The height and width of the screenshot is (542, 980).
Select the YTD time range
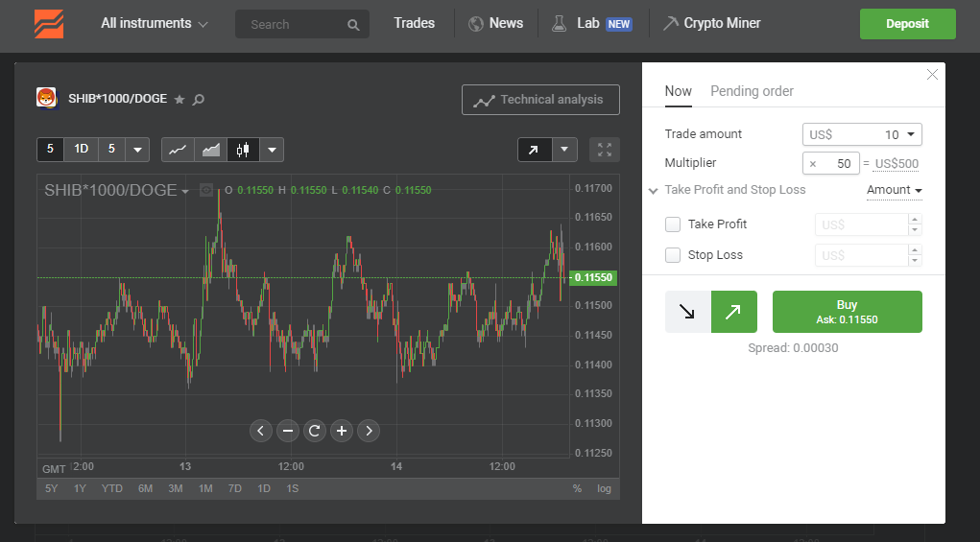[x=112, y=488]
